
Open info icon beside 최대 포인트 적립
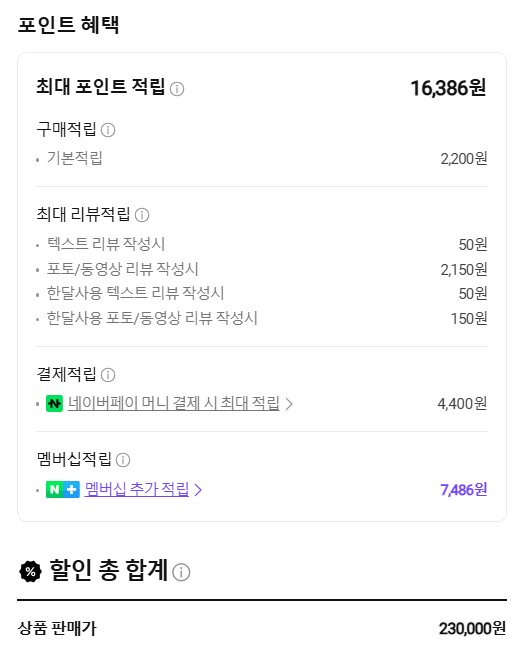(177, 89)
